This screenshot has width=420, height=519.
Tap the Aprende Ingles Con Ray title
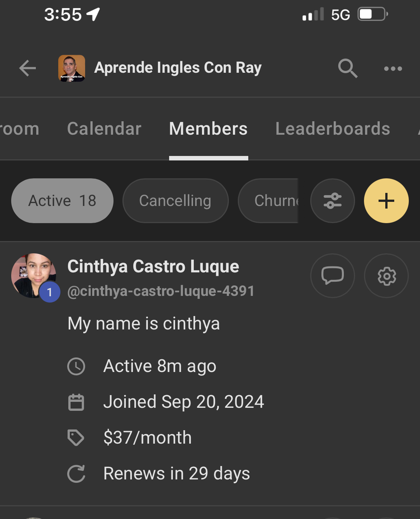point(178,68)
